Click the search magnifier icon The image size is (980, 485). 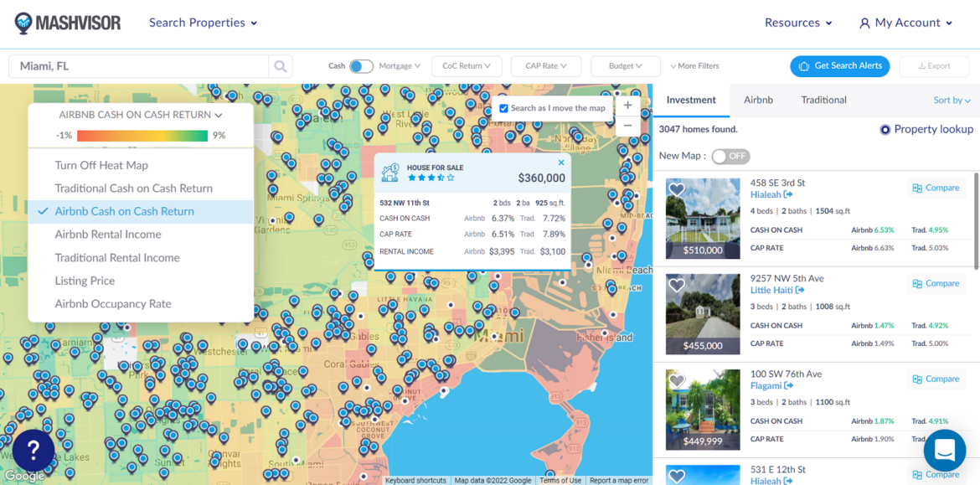[280, 65]
